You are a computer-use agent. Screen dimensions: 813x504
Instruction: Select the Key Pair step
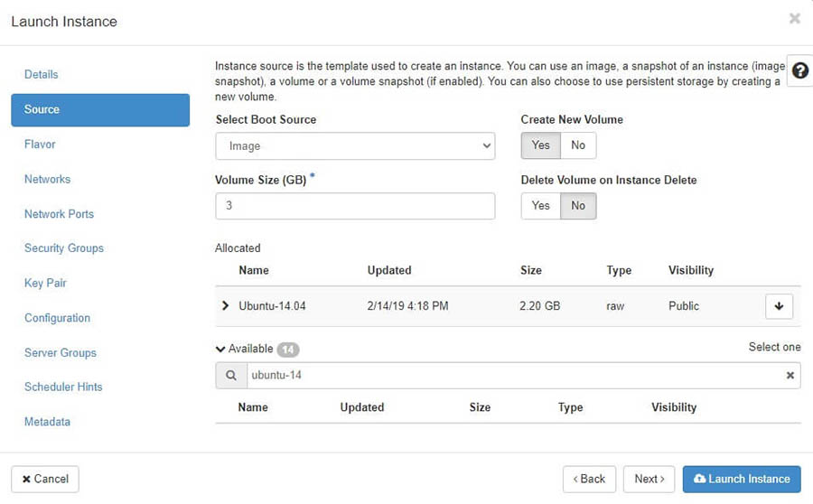(45, 284)
